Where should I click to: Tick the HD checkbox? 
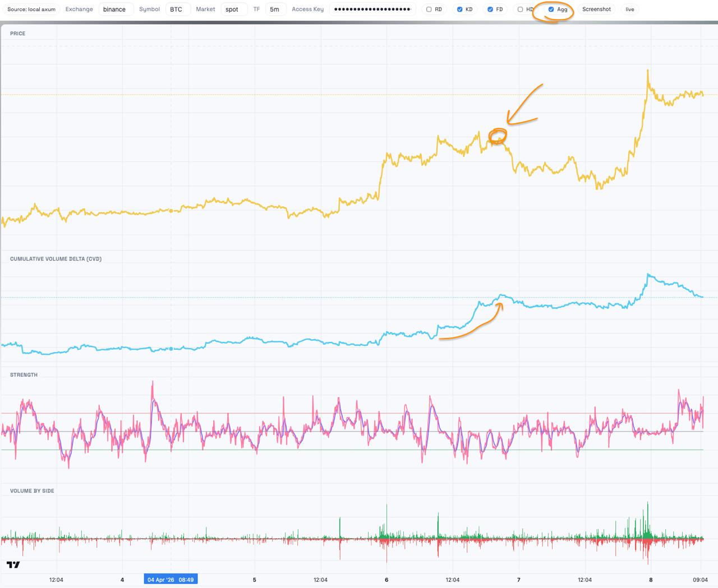[x=521, y=10]
